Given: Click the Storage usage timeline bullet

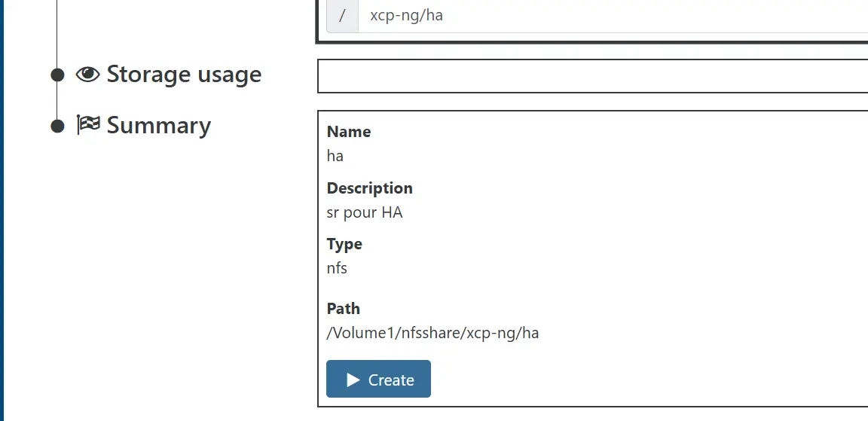Looking at the screenshot, I should point(57,75).
